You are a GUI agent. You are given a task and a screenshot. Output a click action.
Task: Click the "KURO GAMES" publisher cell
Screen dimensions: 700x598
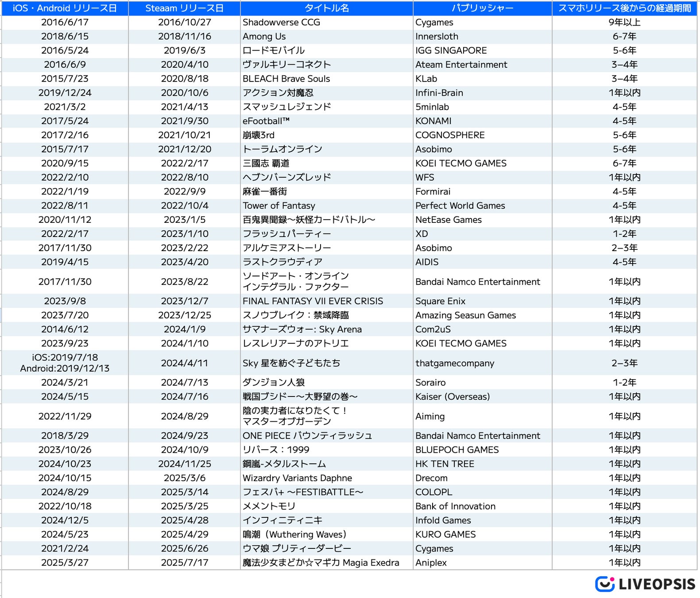483,535
